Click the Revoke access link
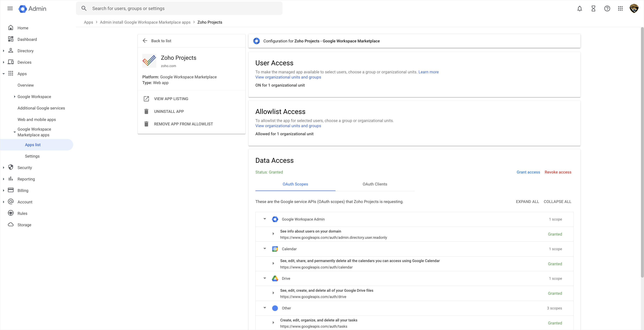The width and height of the screenshot is (644, 330). coord(558,172)
